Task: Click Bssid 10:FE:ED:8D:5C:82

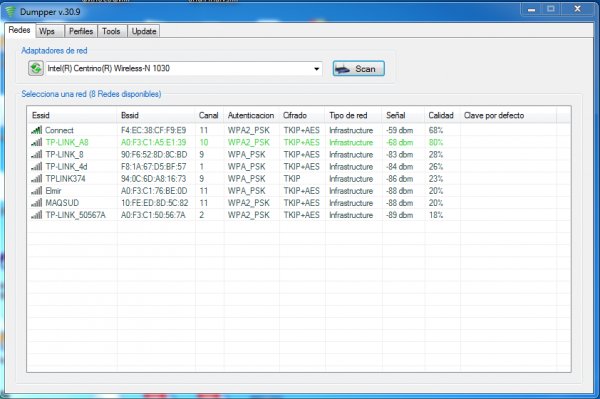Action: tap(155, 203)
